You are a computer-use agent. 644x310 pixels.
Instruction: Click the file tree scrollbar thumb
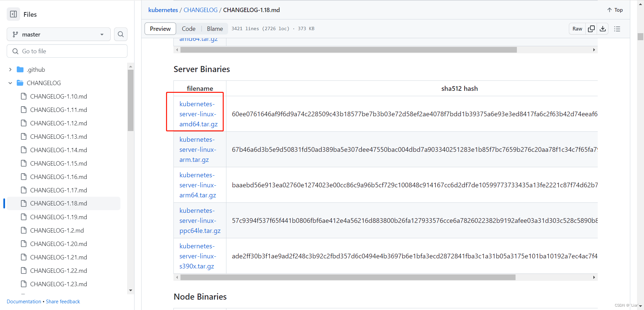tap(131, 100)
